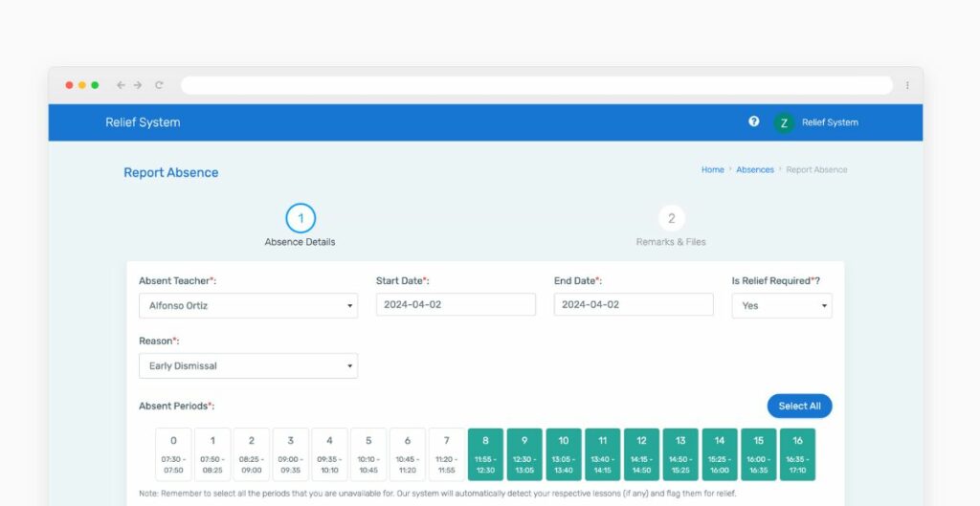Click the Home breadcrumb link

(x=712, y=170)
